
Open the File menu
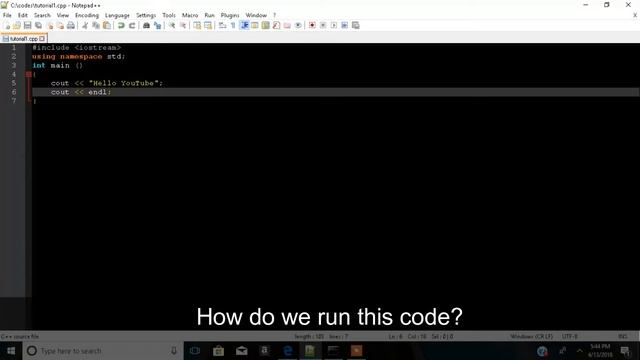7,15
